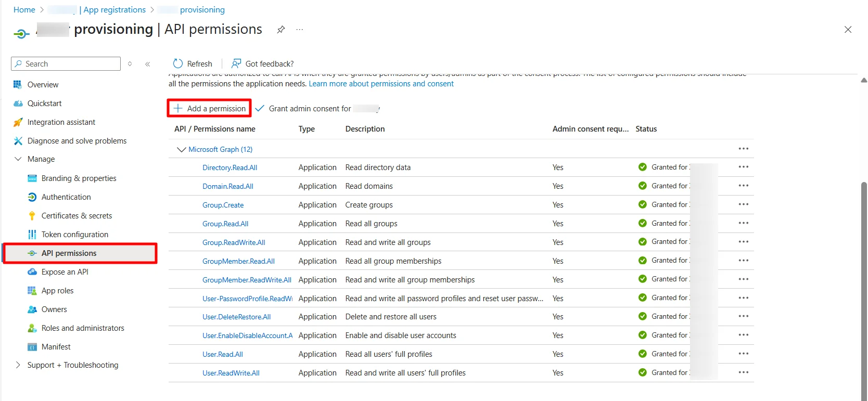The height and width of the screenshot is (401, 868).
Task: Open Microsoft Graph row ellipsis menu
Action: [743, 149]
